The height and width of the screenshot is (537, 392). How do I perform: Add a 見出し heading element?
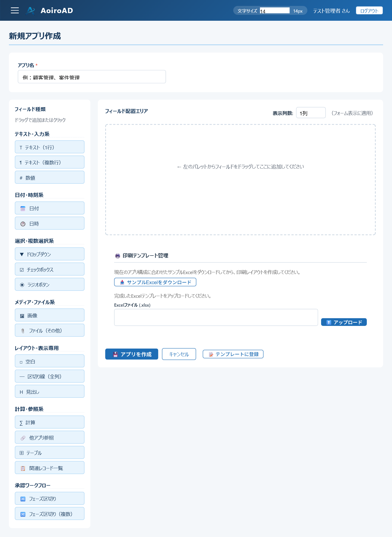[50, 392]
